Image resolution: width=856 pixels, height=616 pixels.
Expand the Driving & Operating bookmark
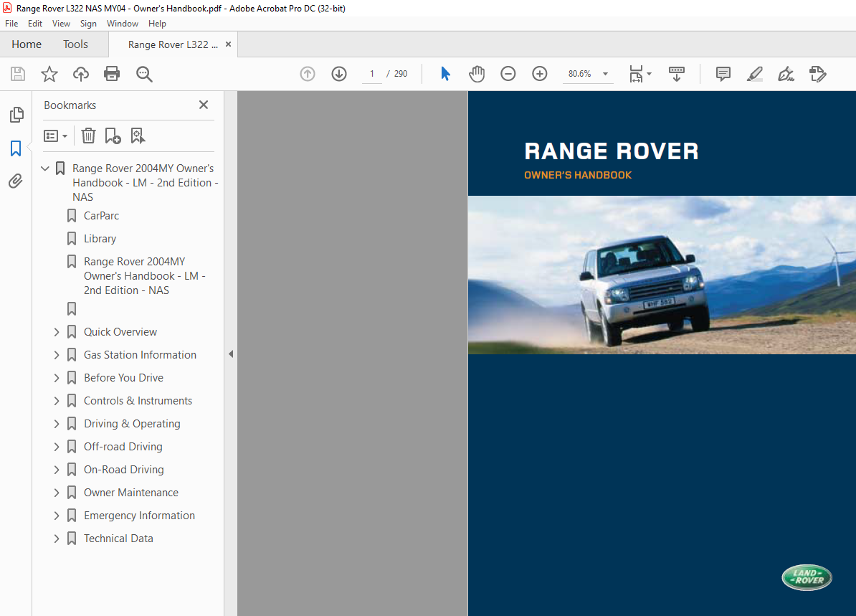pos(56,424)
